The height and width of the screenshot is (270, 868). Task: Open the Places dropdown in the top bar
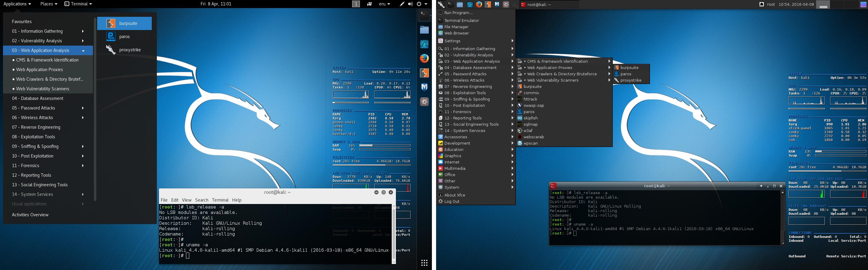tap(49, 4)
